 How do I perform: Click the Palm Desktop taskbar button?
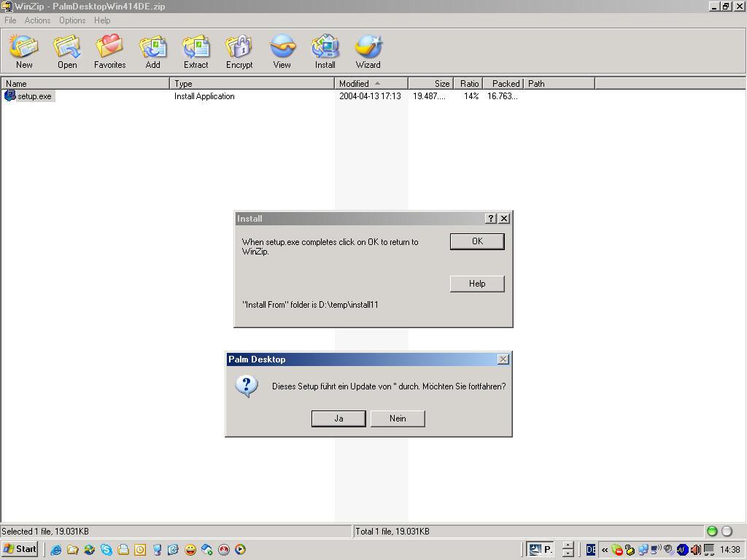click(x=541, y=550)
